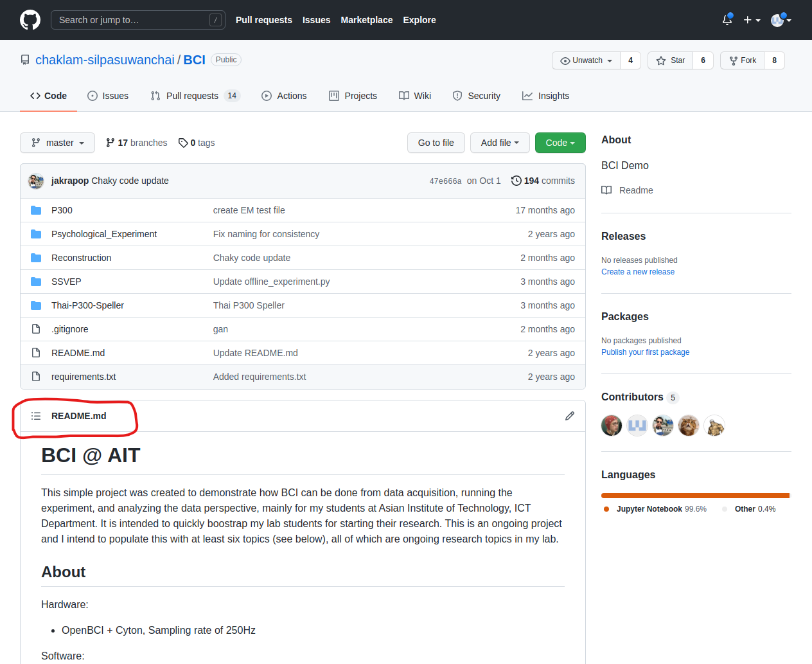Toggle Unwatch for this repository
Screen dimensions: 812x664
[586, 60]
